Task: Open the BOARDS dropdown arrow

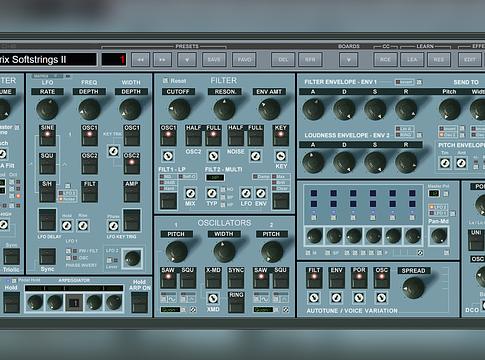Action: pyautogui.click(x=348, y=60)
